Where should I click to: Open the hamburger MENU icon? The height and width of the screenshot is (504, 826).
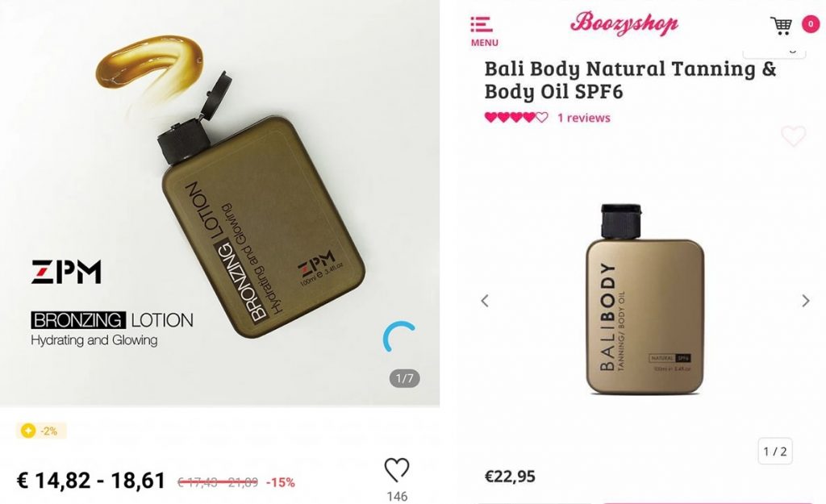point(484,31)
